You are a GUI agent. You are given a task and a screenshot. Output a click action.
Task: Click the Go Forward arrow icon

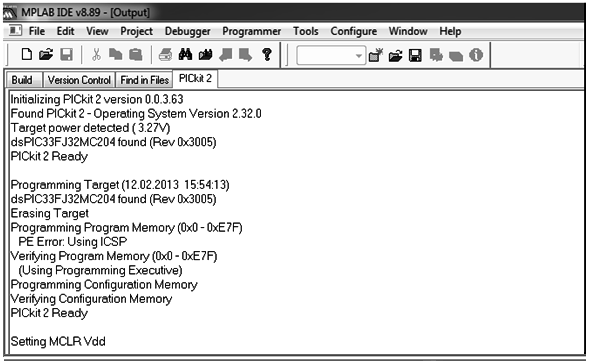click(245, 55)
